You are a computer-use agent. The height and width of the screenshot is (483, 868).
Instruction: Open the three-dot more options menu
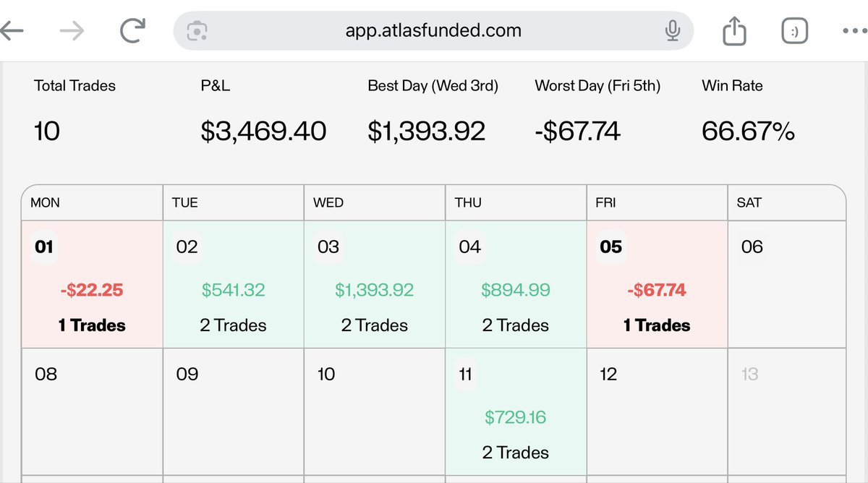pyautogui.click(x=854, y=31)
